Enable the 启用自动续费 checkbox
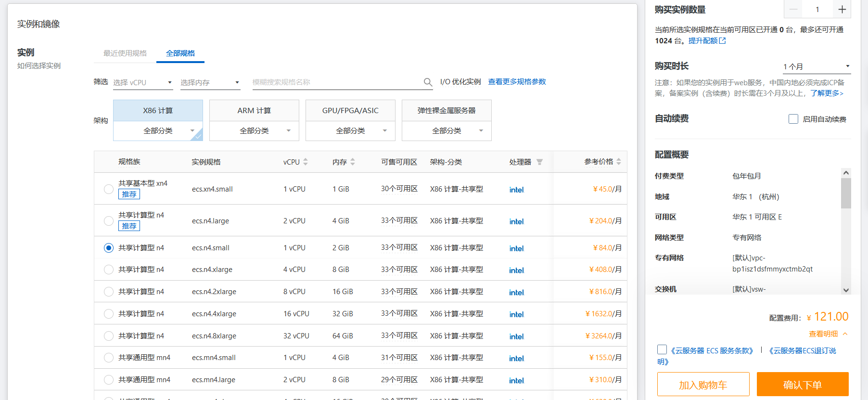 coord(793,119)
